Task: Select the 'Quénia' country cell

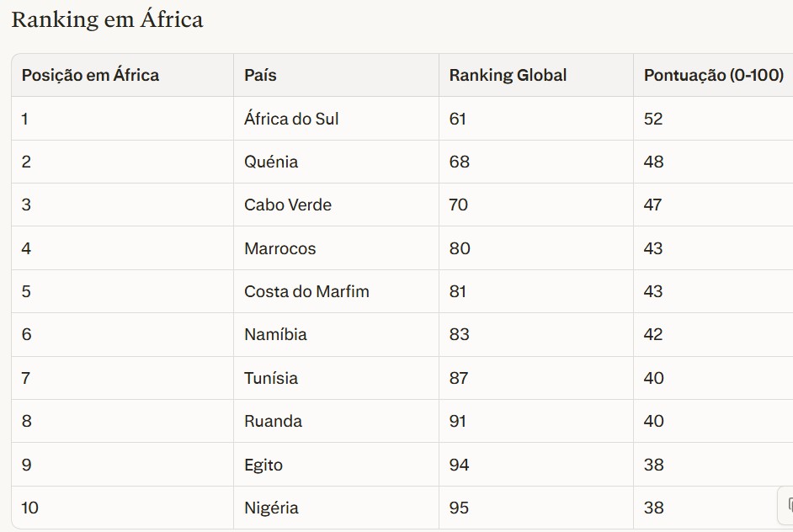Action: click(x=271, y=162)
